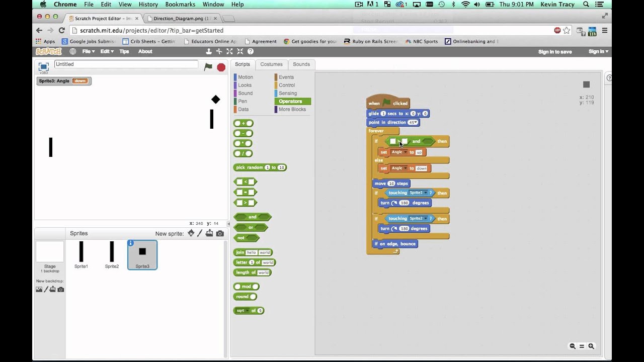Viewport: 644px width, 362px height.
Task: Switch to the Costumes tab
Action: (x=271, y=64)
